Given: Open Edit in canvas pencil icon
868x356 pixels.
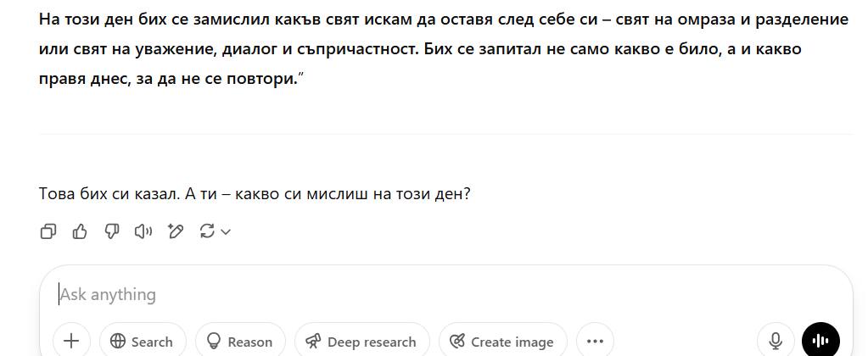Looking at the screenshot, I should click(x=176, y=231).
